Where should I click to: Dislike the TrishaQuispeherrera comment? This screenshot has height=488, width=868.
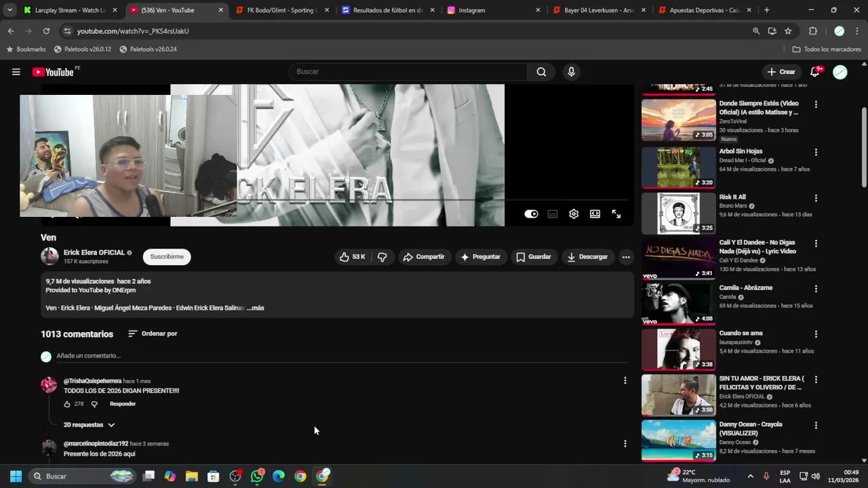(x=94, y=404)
